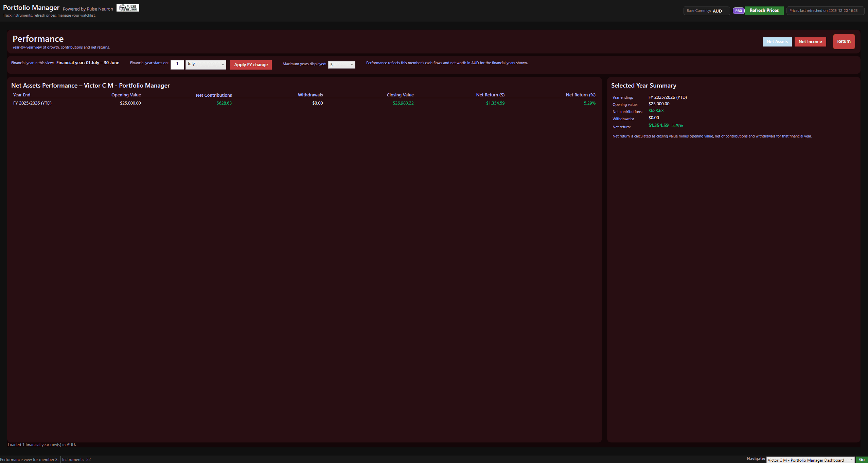Click the Year End column header
Screen dimensions: 868x463
pyautogui.click(x=22, y=95)
